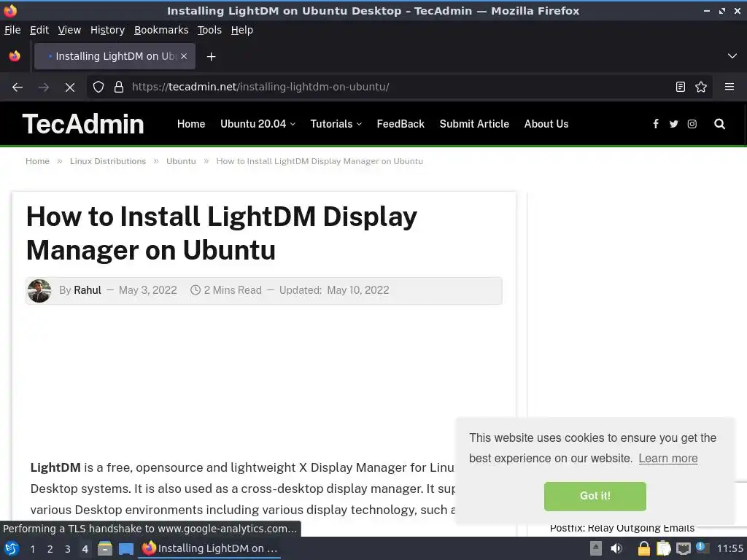This screenshot has width=747, height=560.
Task: Open the Submit Article nav link
Action: [x=474, y=124]
